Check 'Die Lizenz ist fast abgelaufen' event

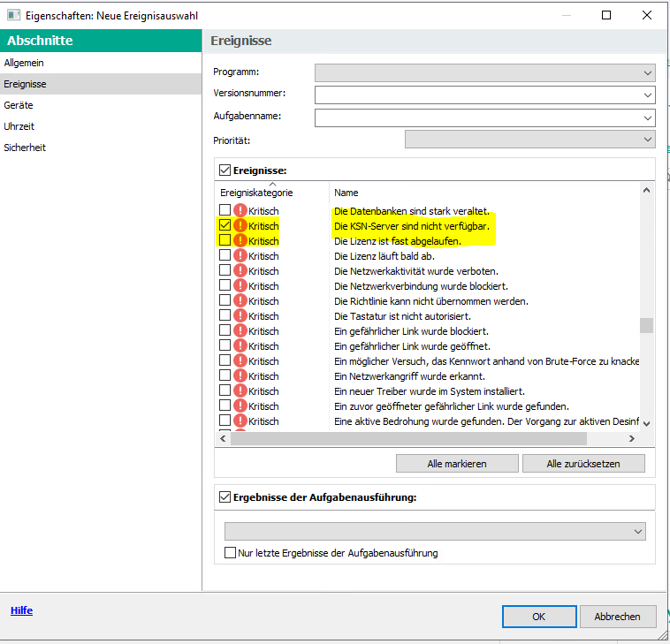tap(225, 239)
